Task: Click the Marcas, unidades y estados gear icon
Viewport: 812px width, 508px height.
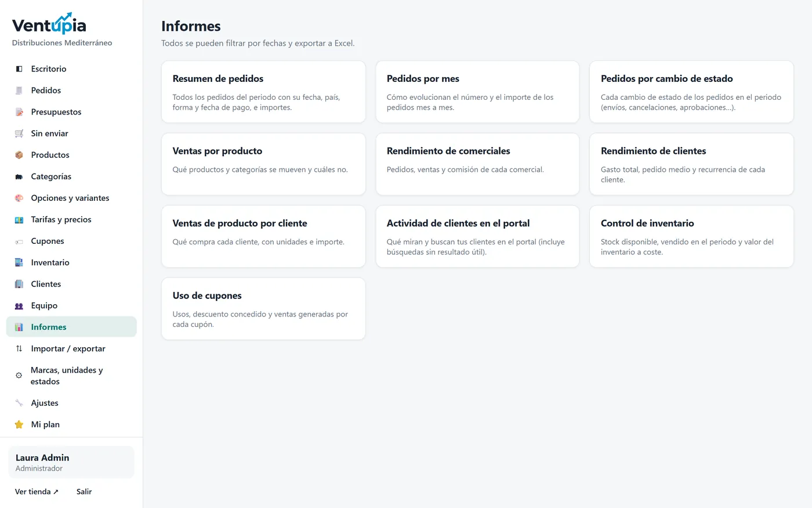Action: (x=19, y=376)
